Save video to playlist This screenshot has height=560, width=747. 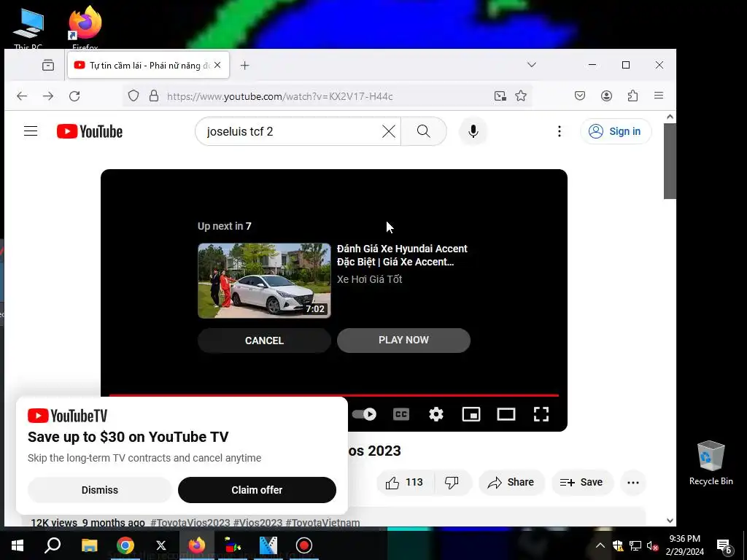coord(582,483)
